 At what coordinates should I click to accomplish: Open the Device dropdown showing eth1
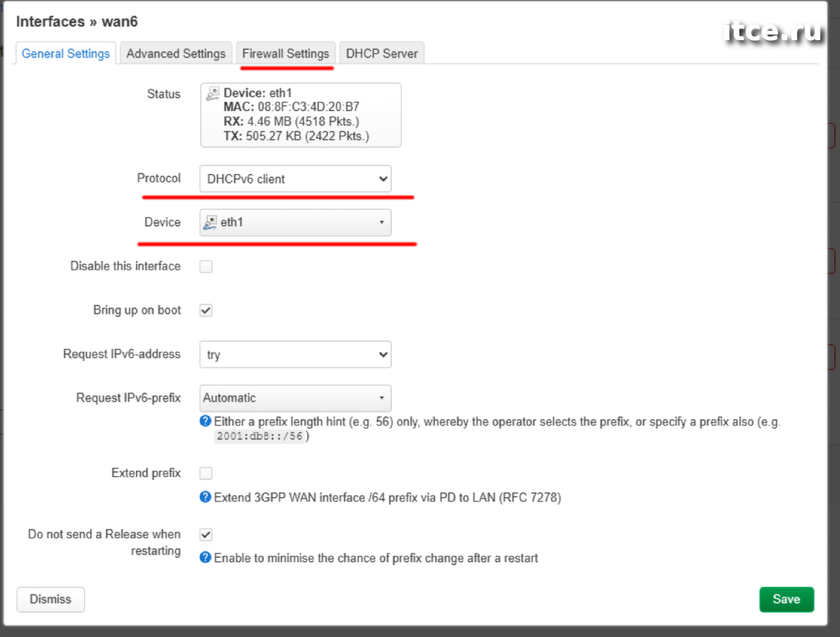click(295, 222)
